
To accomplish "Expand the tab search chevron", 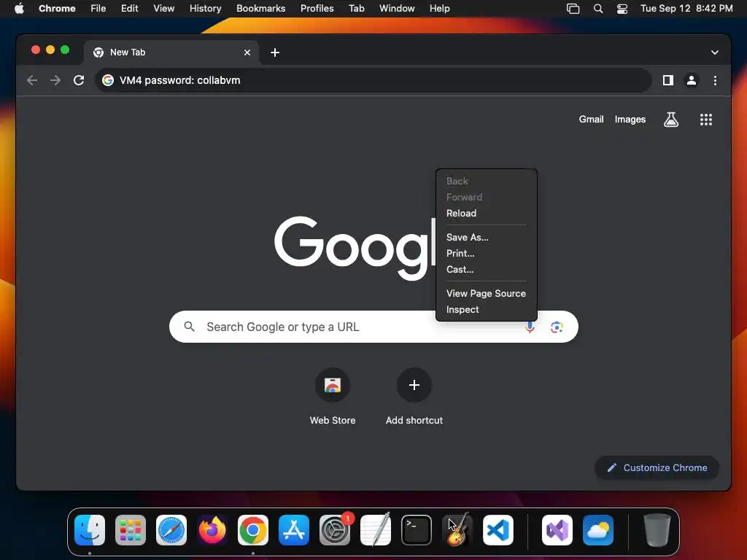I will tap(715, 52).
